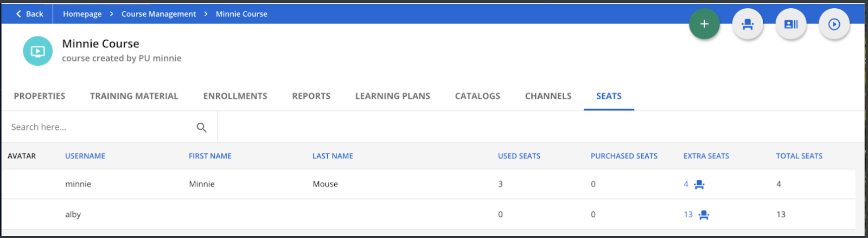This screenshot has width=868, height=238.
Task: Go back using the Back button
Action: (x=29, y=14)
